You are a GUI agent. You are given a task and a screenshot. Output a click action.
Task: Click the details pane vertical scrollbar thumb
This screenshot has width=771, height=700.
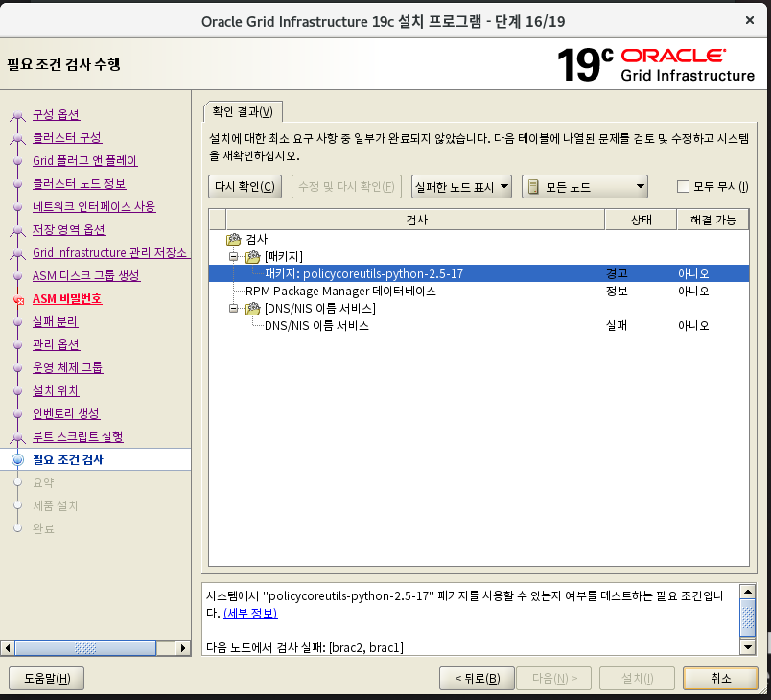click(747, 618)
